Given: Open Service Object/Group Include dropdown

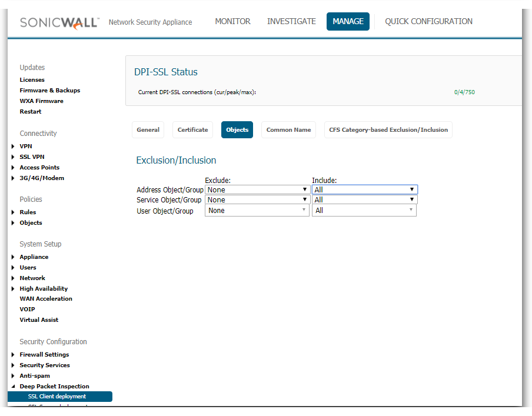Looking at the screenshot, I should (x=365, y=199).
